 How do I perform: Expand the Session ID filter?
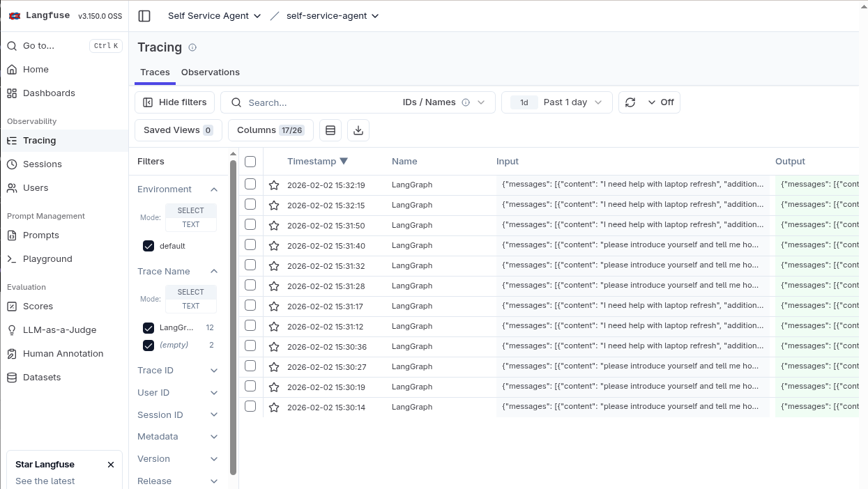pos(178,415)
